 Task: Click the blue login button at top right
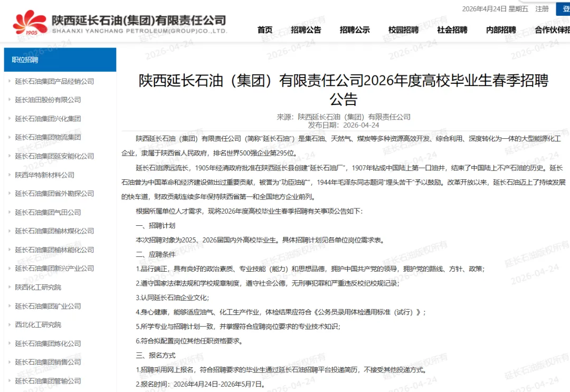click(x=563, y=9)
